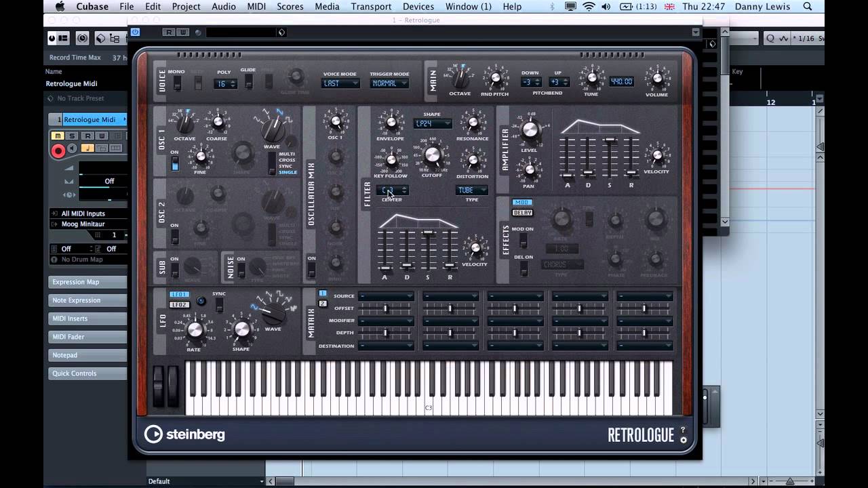Click the RND Pitch knob
This screenshot has height=488, width=868.
495,78
